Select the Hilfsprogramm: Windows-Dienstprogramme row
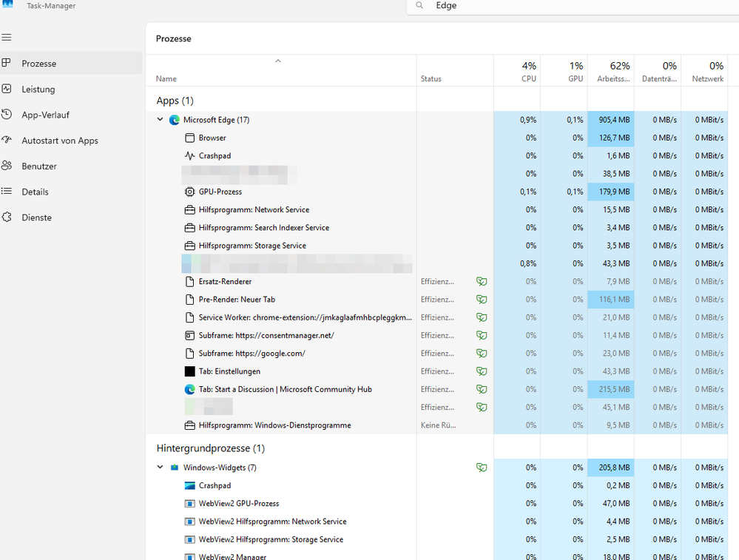Screen dimensions: 739x560 click(x=437, y=425)
